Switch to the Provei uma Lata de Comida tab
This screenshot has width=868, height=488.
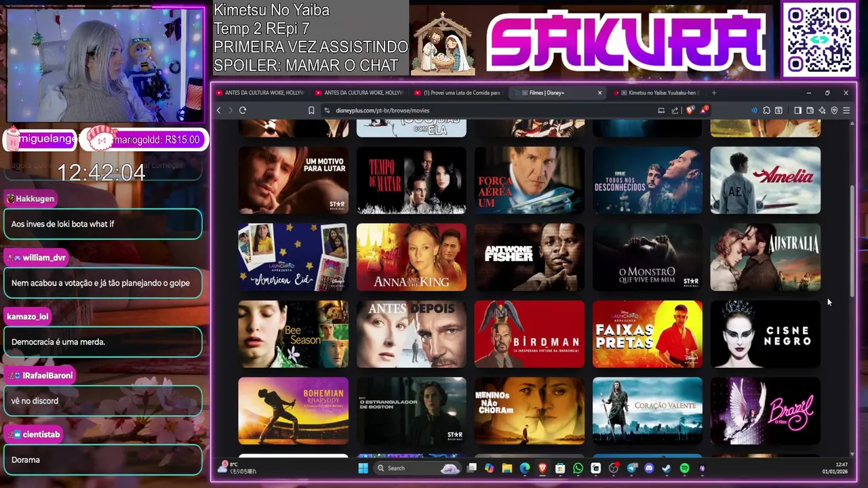[x=458, y=93]
